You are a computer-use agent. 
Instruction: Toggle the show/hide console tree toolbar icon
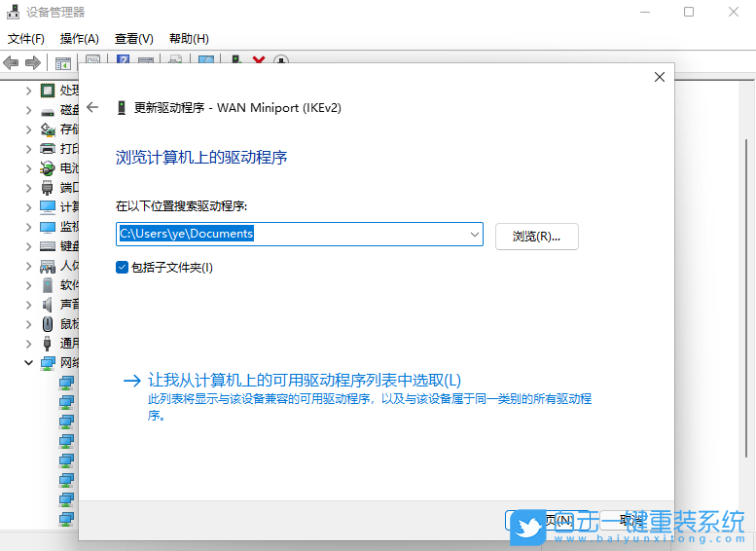click(x=63, y=62)
